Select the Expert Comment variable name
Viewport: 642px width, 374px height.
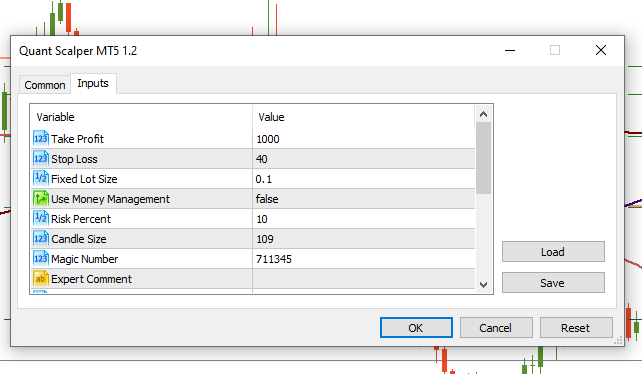pos(91,279)
